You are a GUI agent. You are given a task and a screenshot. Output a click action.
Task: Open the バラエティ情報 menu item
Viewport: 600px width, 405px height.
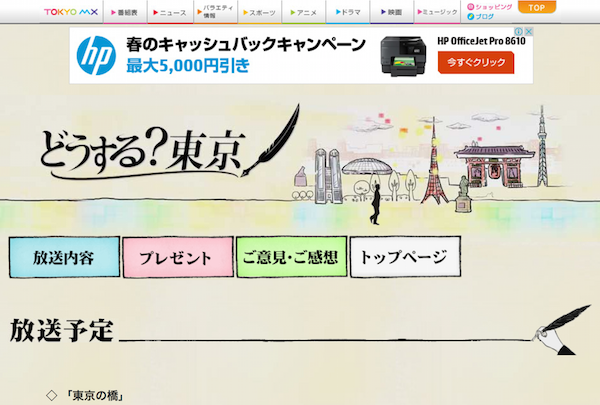click(x=215, y=12)
